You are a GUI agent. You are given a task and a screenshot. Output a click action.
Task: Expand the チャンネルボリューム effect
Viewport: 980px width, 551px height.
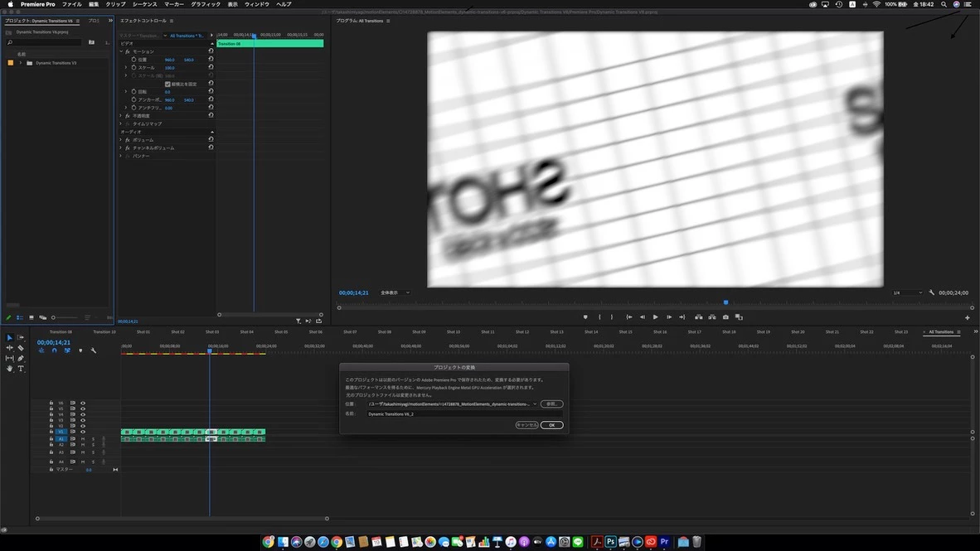click(121, 148)
